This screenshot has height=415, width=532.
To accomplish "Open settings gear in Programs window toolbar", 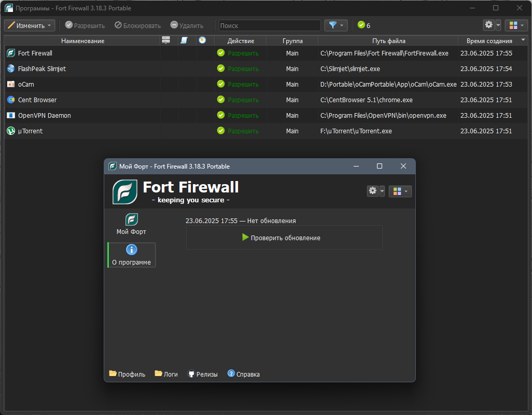I will pos(488,25).
